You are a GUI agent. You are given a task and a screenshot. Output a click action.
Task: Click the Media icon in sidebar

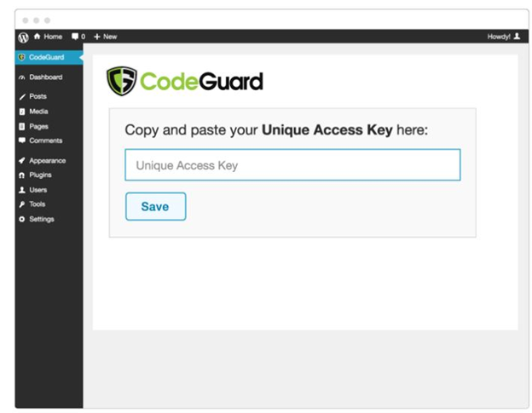click(22, 112)
